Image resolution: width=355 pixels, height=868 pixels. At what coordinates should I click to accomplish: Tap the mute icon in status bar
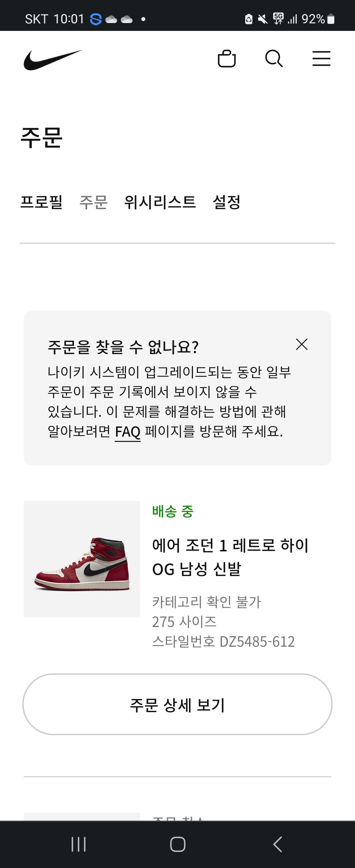(262, 19)
